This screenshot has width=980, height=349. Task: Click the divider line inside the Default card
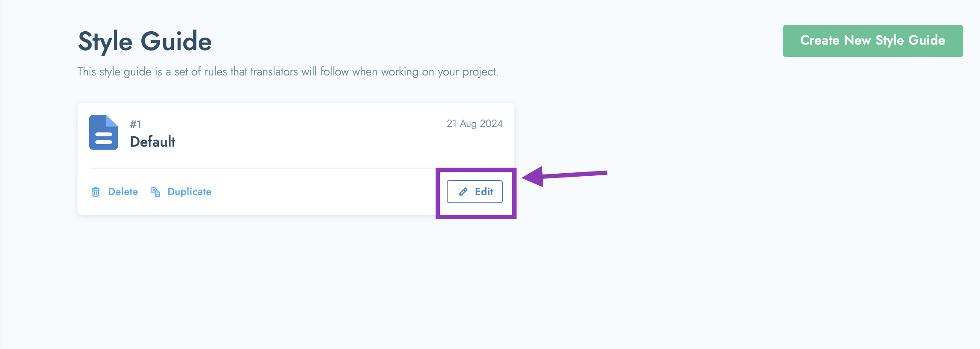(x=262, y=168)
